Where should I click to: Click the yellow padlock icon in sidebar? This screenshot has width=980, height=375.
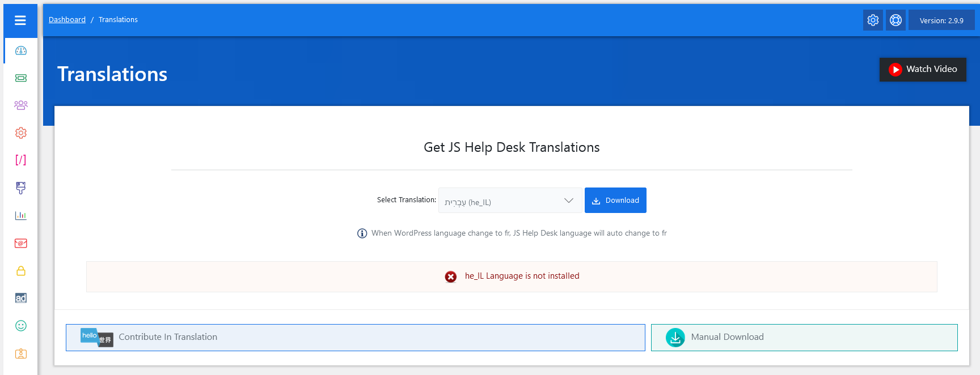point(21,271)
